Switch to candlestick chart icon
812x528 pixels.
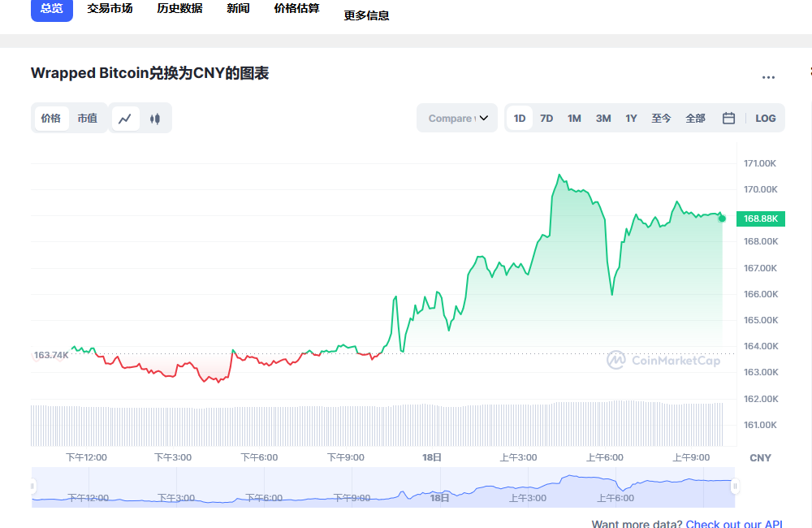point(155,119)
